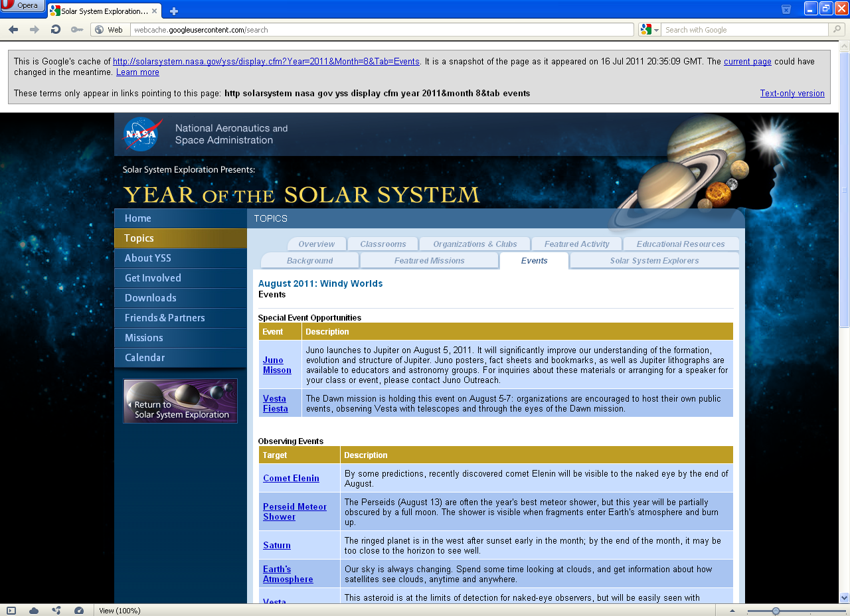Click the 'Special Event Opportunities' heading
850x616 pixels.
point(309,318)
